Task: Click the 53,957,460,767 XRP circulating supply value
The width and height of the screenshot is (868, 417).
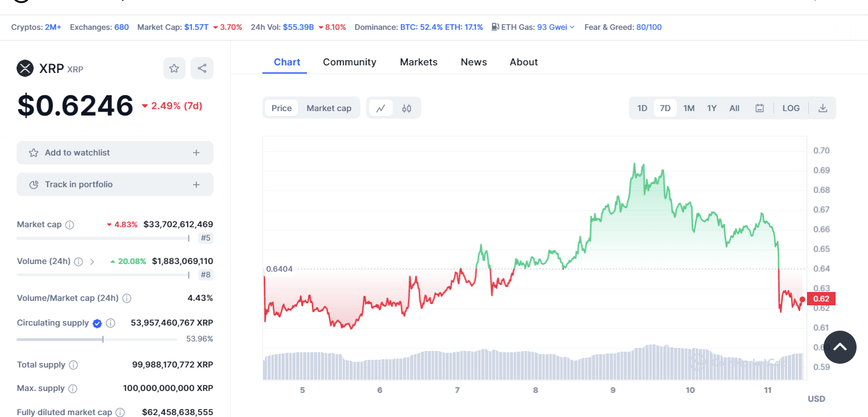Action: point(172,323)
